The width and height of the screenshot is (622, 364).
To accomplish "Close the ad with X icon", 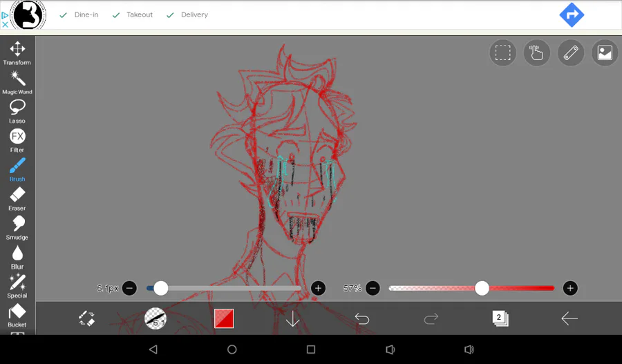I will 5,24.
